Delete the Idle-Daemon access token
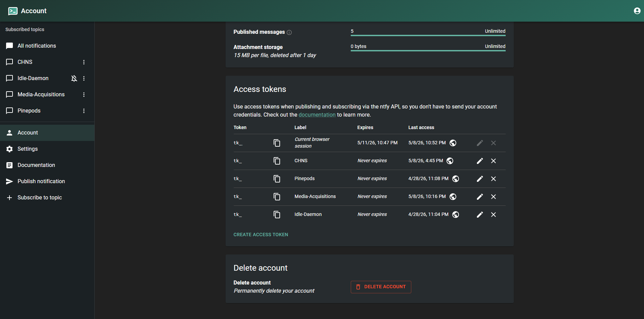644x319 pixels. click(493, 215)
